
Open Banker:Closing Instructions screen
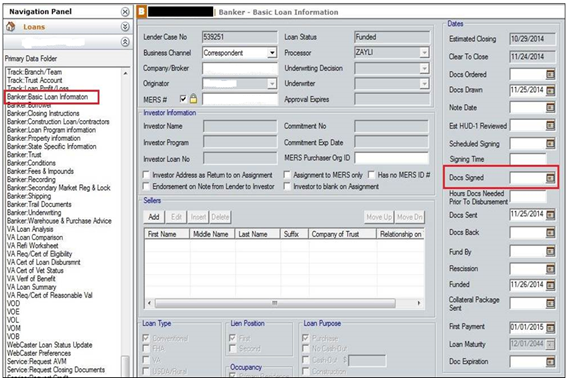click(43, 113)
